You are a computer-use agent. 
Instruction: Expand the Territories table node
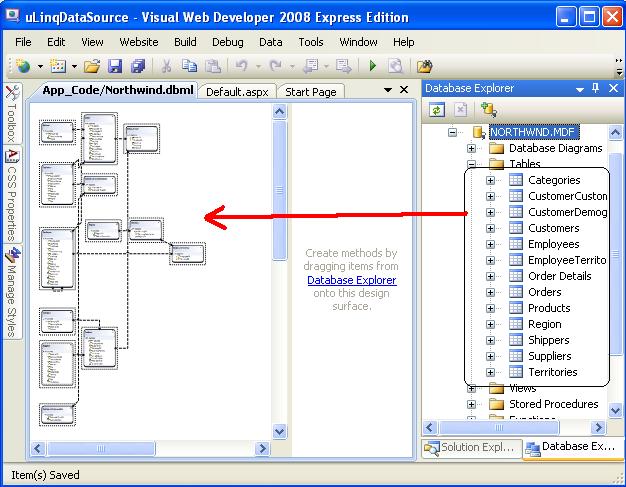490,372
